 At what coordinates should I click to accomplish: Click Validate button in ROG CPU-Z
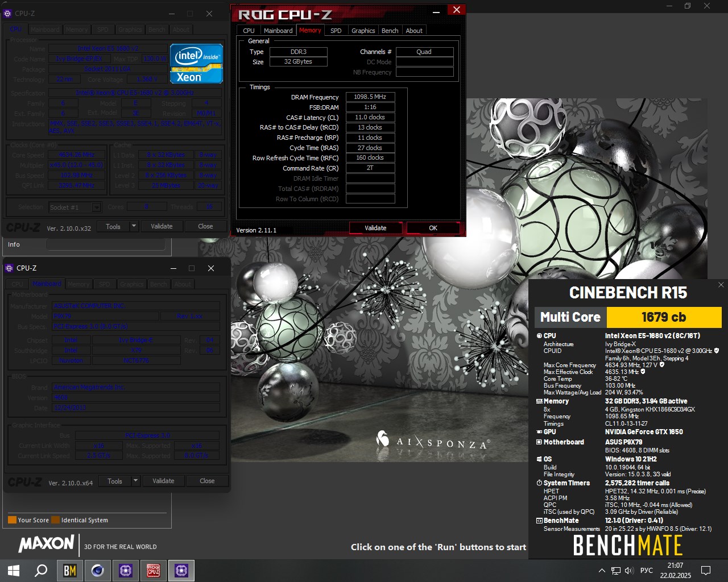tap(375, 228)
